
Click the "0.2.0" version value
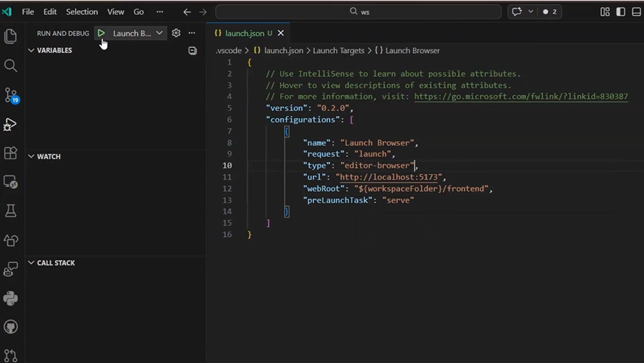coord(333,108)
